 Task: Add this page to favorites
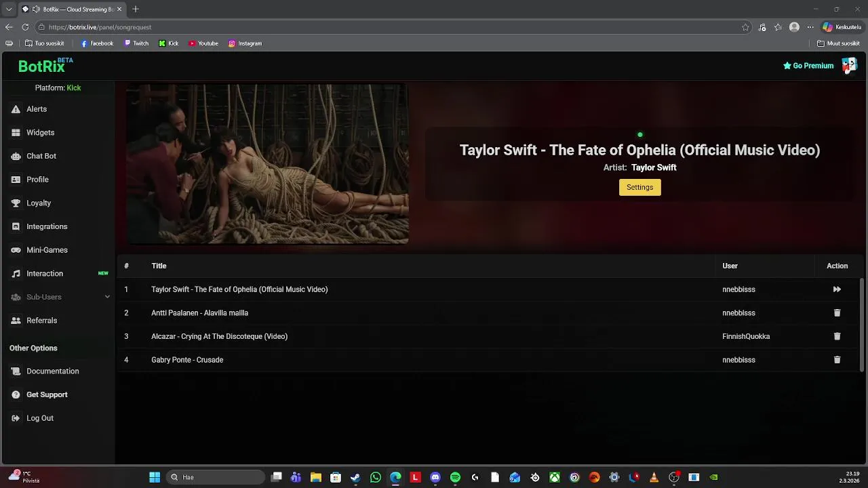[745, 27]
